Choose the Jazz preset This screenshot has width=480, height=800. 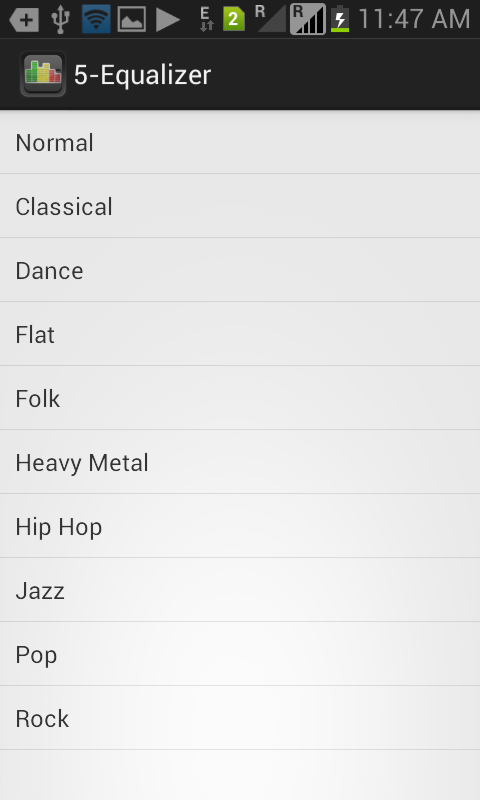[x=240, y=590]
